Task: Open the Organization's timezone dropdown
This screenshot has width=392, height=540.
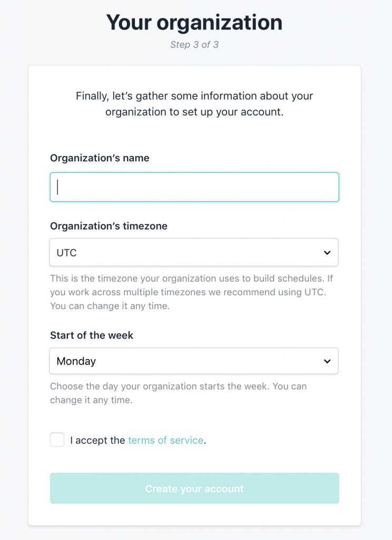Action: pyautogui.click(x=193, y=253)
